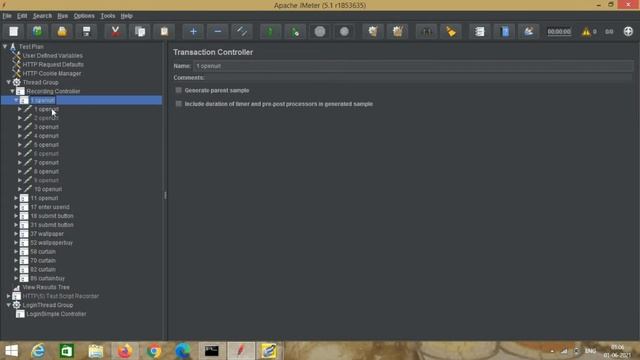Viewport: 640px width, 360px height.
Task: Expand the 11 openurl controller arrow
Action: 16,198
